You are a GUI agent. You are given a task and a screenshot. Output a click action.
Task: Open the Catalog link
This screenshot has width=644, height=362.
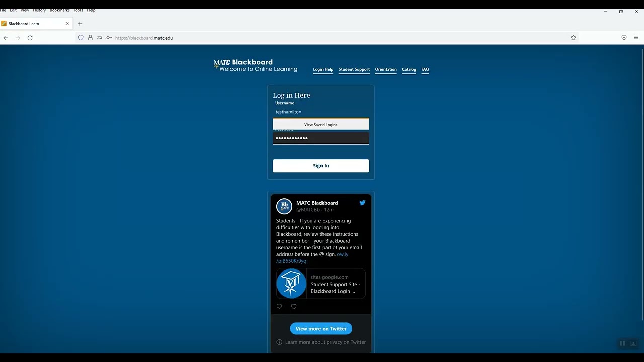point(409,69)
